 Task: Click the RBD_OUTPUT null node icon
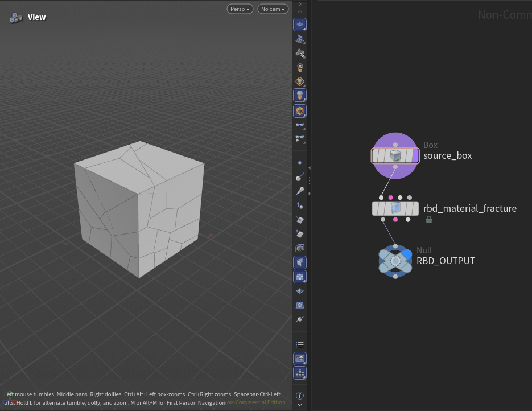[x=395, y=261]
